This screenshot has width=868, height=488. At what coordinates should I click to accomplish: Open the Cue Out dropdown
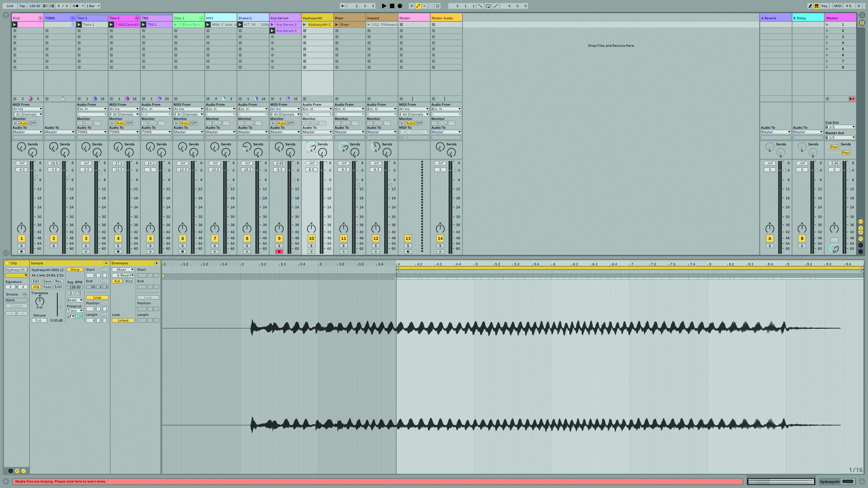click(840, 127)
